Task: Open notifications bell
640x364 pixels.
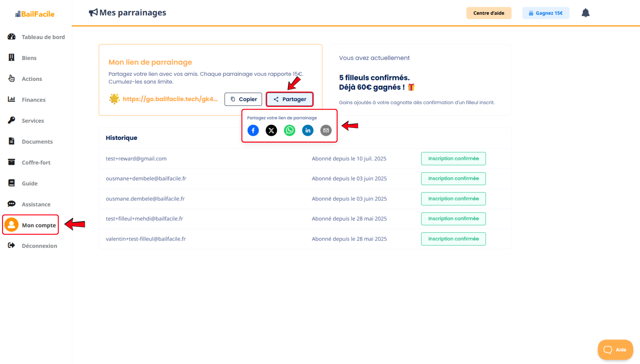Action: [x=585, y=13]
